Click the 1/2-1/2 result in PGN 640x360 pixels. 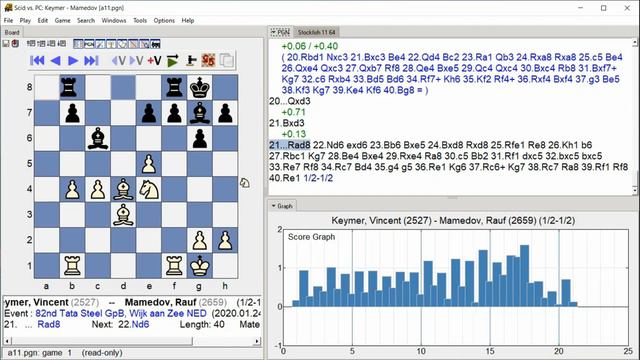318,178
